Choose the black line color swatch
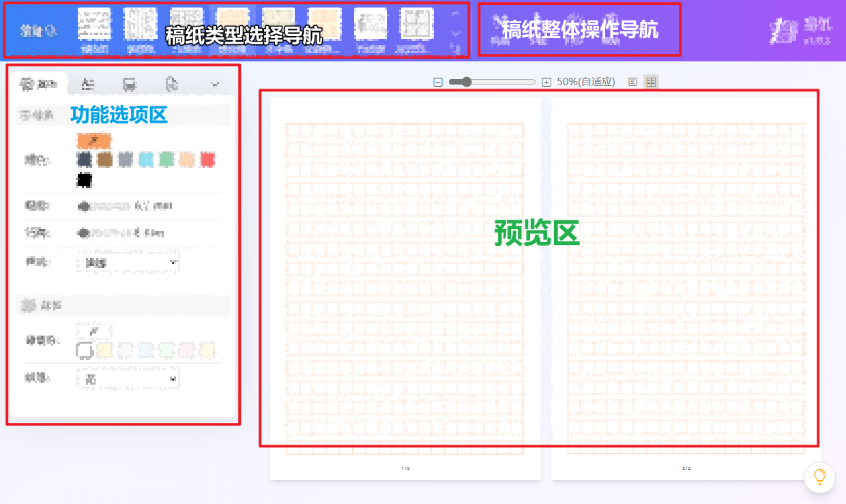Image resolution: width=846 pixels, height=504 pixels. click(x=85, y=180)
